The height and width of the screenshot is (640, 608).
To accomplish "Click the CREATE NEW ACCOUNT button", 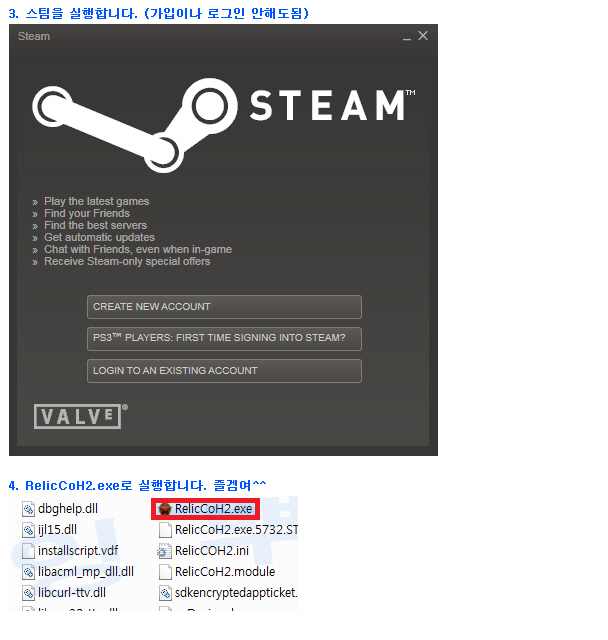I will (x=224, y=307).
